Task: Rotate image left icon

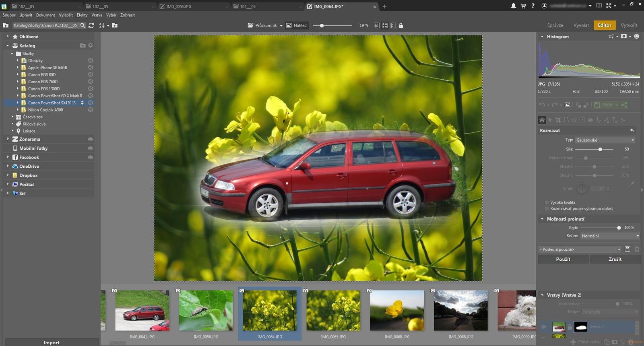Action: pos(578,105)
